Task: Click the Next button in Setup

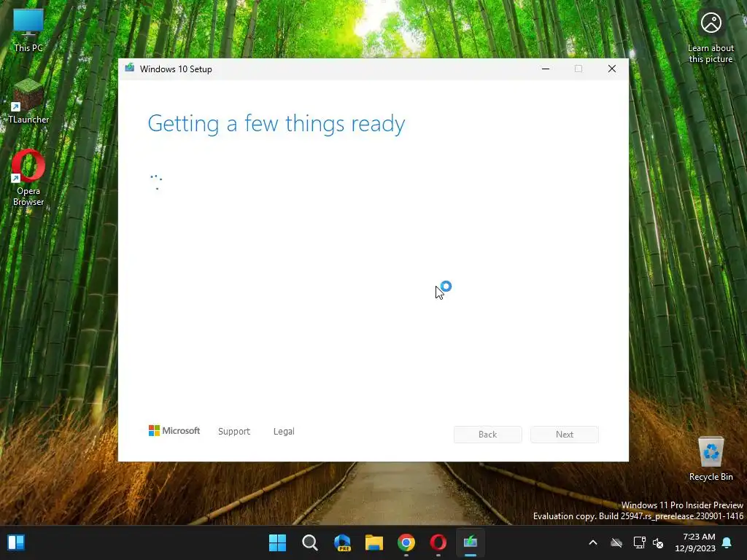Action: [x=565, y=435]
